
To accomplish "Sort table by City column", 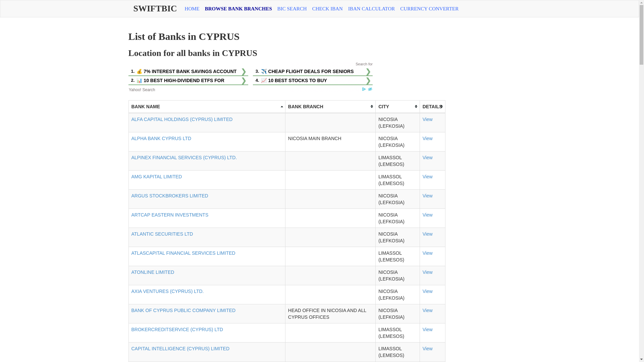I will (x=397, y=107).
